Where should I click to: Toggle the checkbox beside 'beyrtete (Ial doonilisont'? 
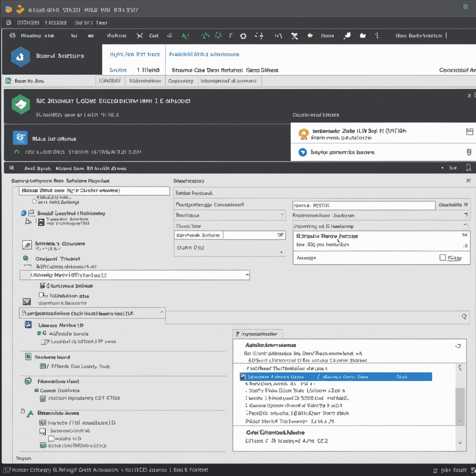[43, 423]
